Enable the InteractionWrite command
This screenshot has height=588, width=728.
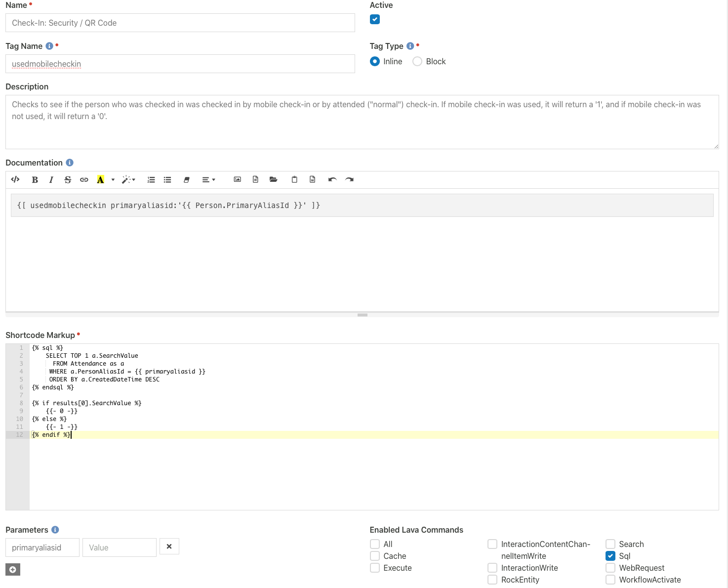(x=492, y=568)
